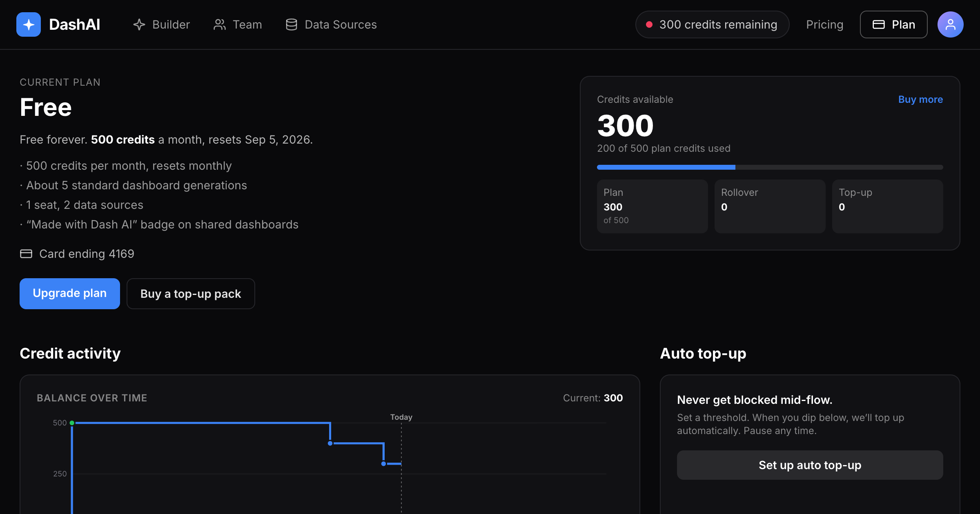
Task: Click 'About 5 standard dashboard generations' line
Action: click(x=136, y=185)
